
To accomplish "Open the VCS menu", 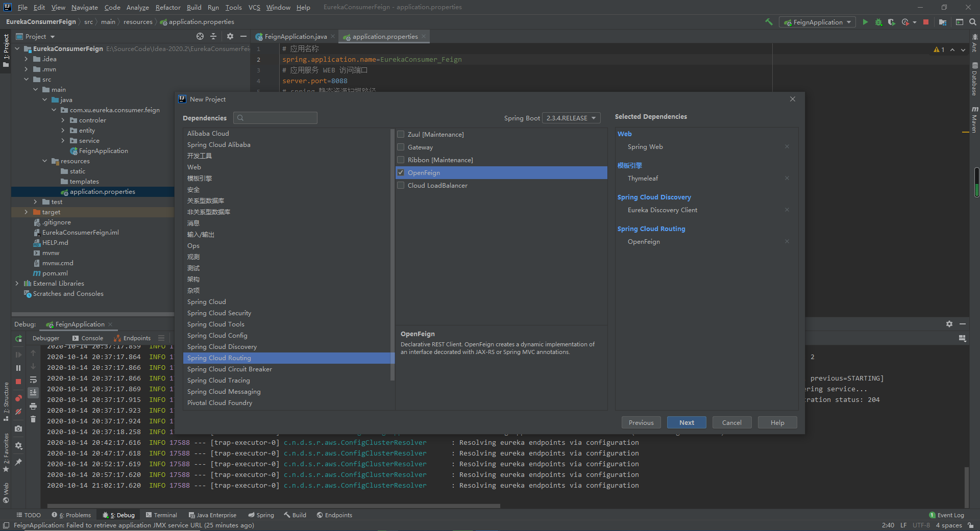I will (254, 7).
